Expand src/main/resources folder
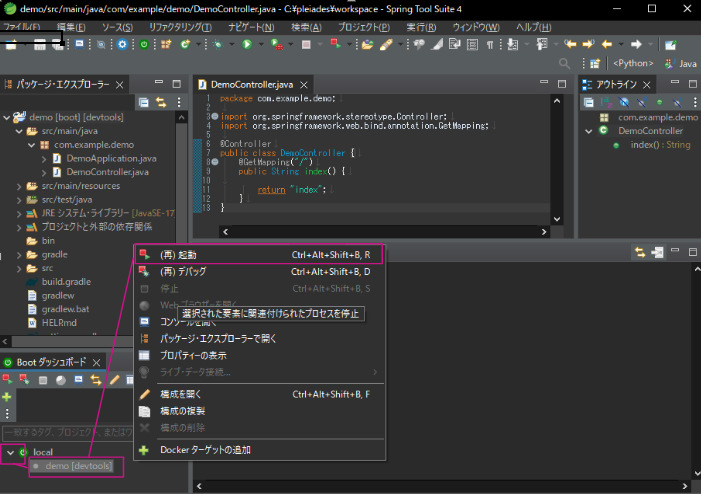This screenshot has height=494, width=701. point(19,186)
